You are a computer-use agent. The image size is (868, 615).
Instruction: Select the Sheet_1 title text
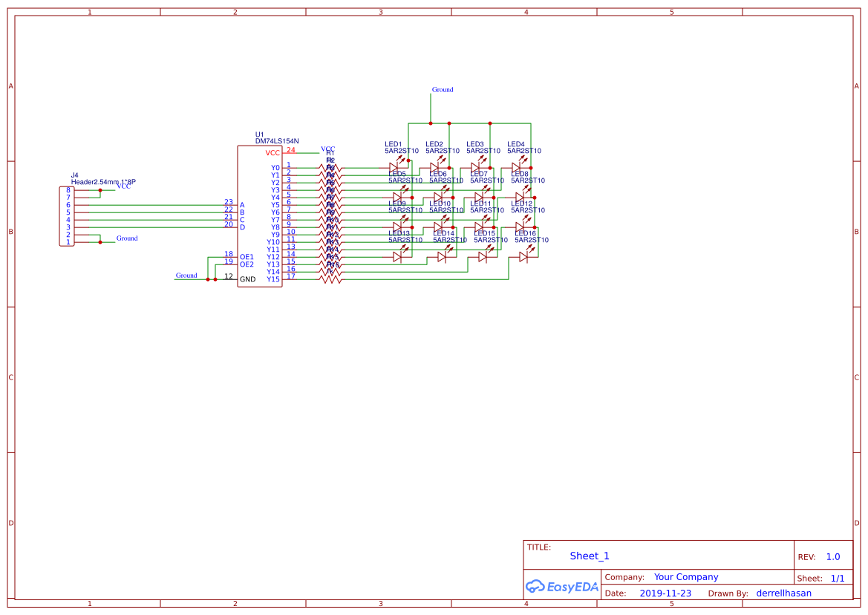(590, 556)
